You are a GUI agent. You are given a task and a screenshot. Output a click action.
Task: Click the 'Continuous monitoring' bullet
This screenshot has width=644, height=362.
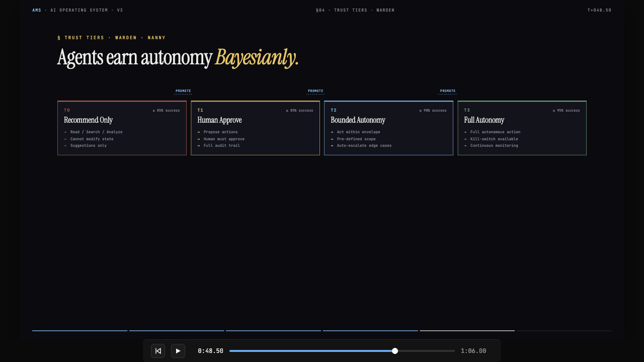click(494, 146)
